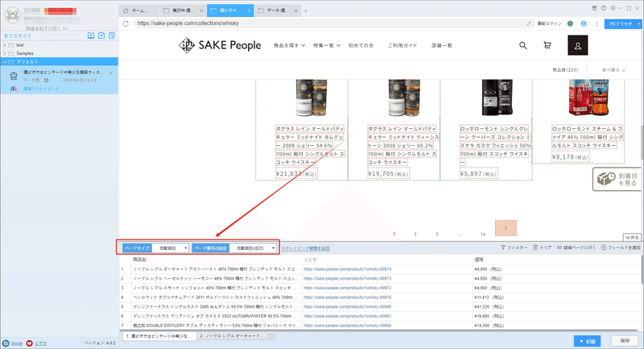The image size is (644, 349).
Task: Go to page 2 in pagination
Action: coord(415,234)
